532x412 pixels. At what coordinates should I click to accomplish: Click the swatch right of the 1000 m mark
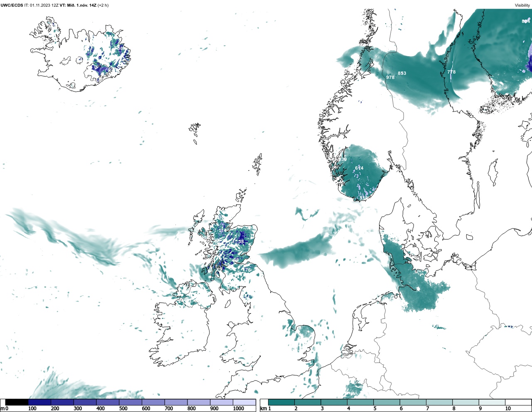coord(244,402)
